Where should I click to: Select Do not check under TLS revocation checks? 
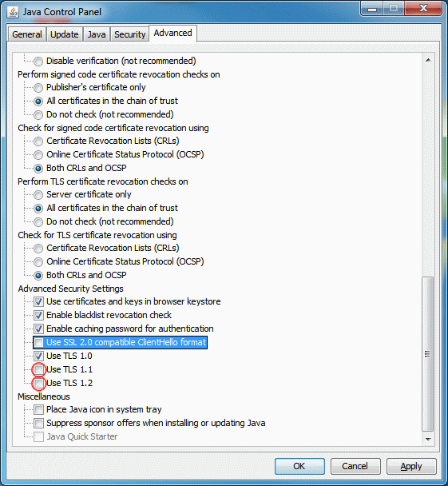(x=38, y=221)
